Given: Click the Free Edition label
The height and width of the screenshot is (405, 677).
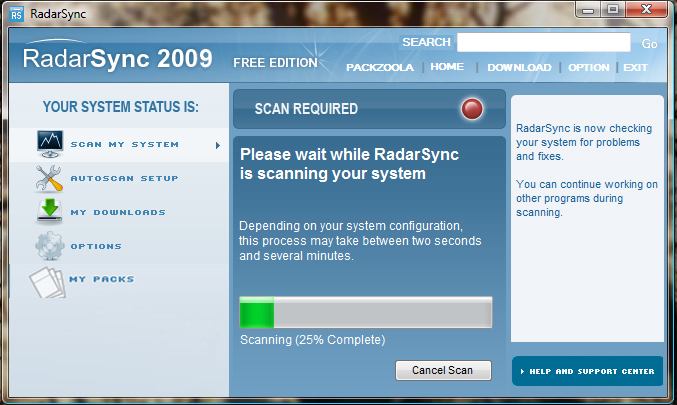Looking at the screenshot, I should pyautogui.click(x=275, y=63).
